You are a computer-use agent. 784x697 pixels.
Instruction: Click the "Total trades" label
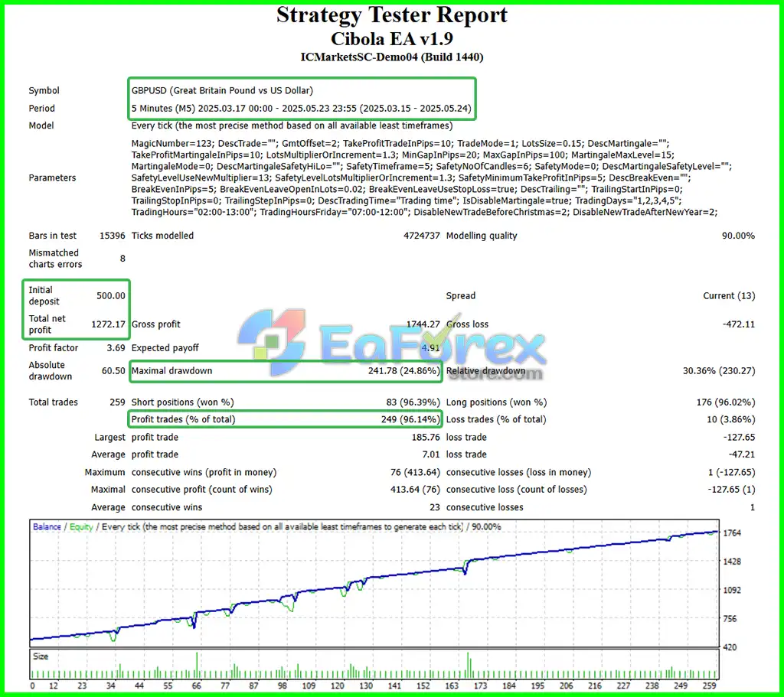click(53, 402)
